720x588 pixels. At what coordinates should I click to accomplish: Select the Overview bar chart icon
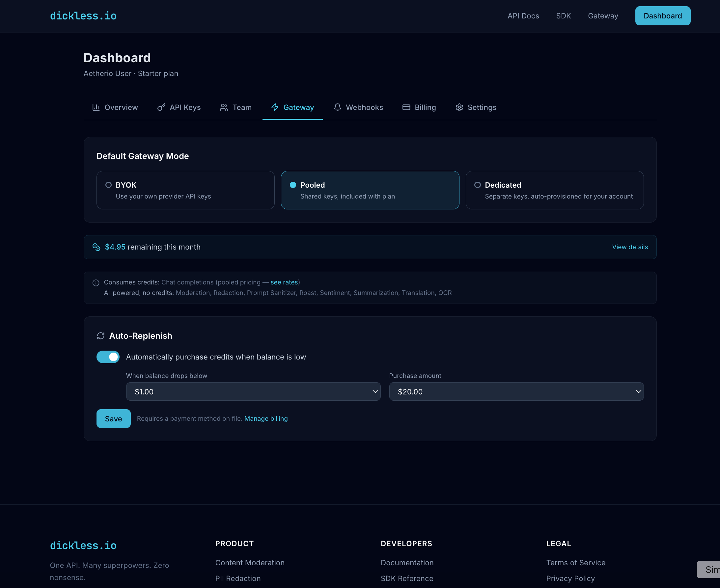[96, 107]
